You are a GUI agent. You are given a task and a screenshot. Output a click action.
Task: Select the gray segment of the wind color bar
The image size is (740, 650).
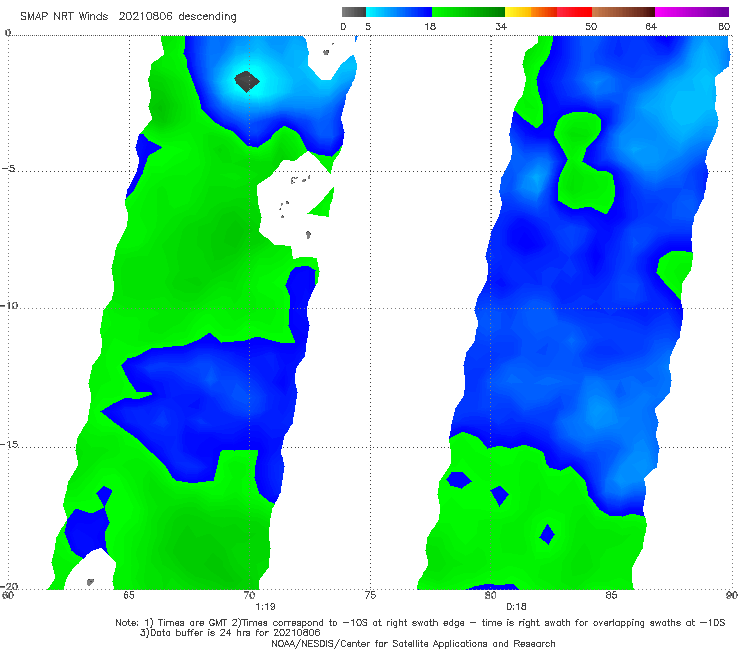[x=354, y=12]
